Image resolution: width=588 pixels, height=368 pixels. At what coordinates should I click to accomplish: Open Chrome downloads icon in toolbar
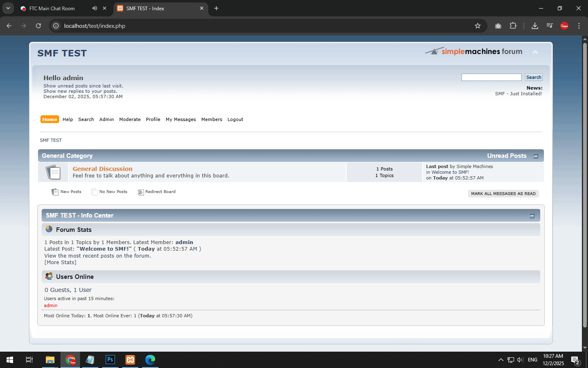click(535, 26)
